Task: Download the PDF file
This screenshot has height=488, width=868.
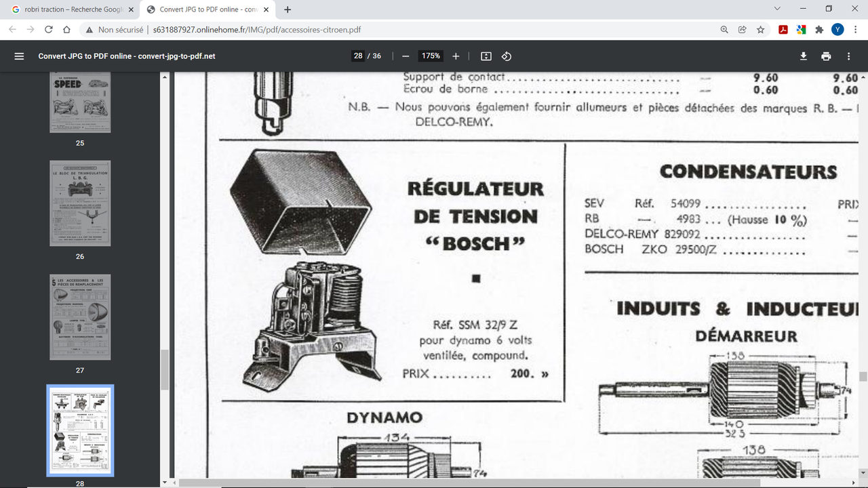Action: [804, 56]
